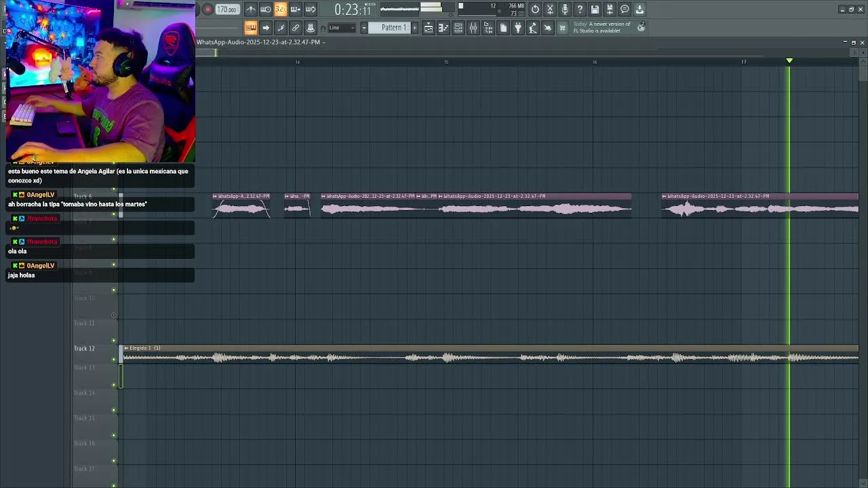Select the Track 12 header label
Screen dimensions: 868x488
[85, 348]
